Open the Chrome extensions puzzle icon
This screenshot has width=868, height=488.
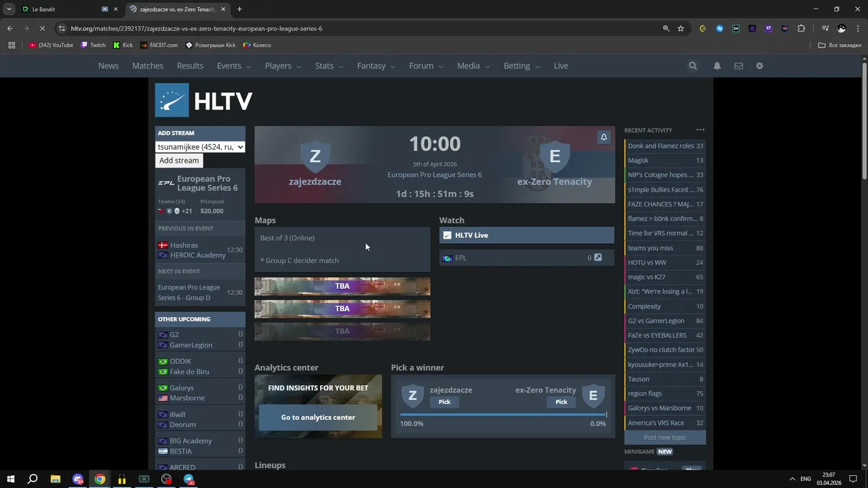click(802, 28)
